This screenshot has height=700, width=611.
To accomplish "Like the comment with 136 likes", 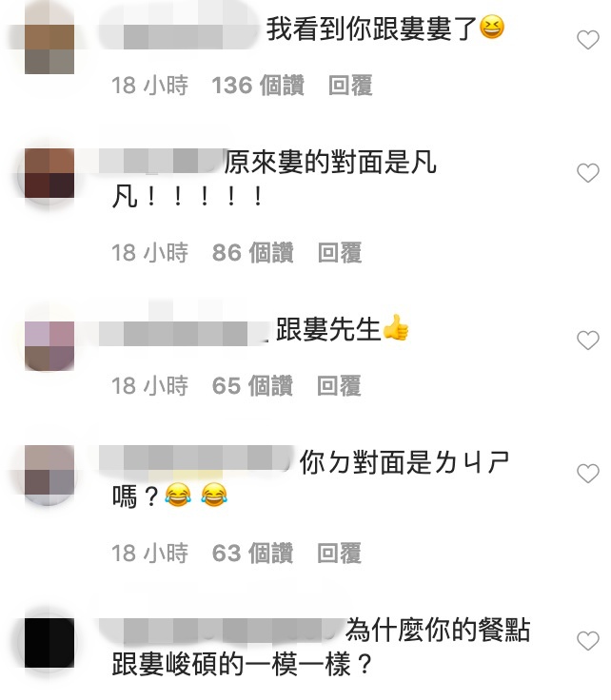I will click(x=588, y=40).
